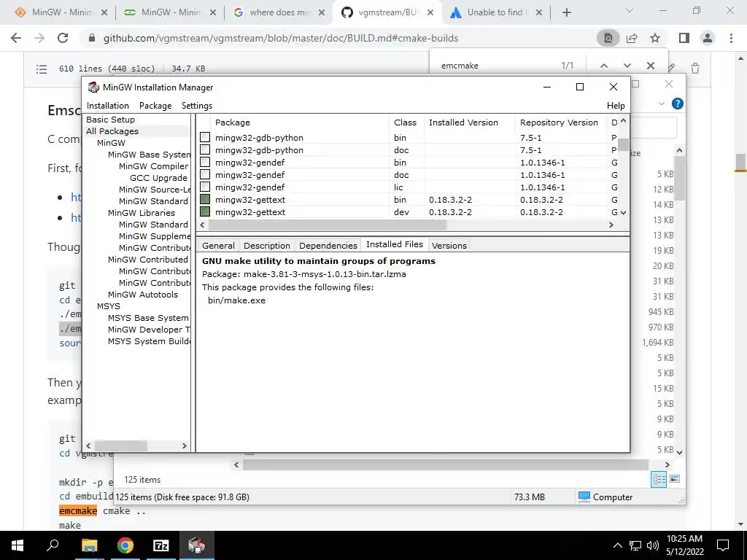Open the Package menu

pyautogui.click(x=155, y=106)
